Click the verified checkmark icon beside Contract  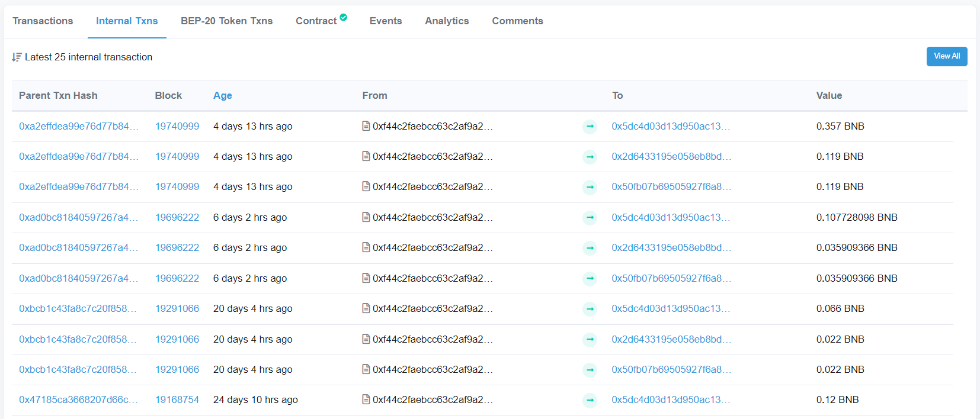point(344,17)
